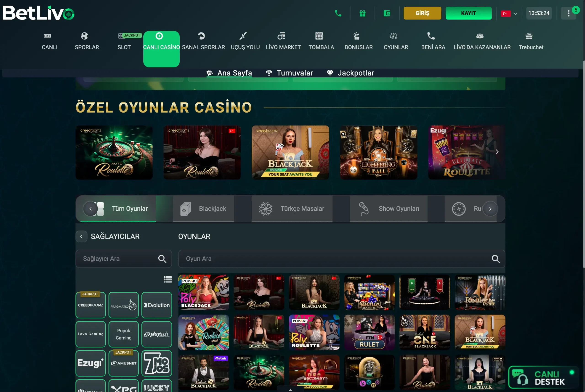
Task: Open Richie Roulette game
Action: coord(369,292)
